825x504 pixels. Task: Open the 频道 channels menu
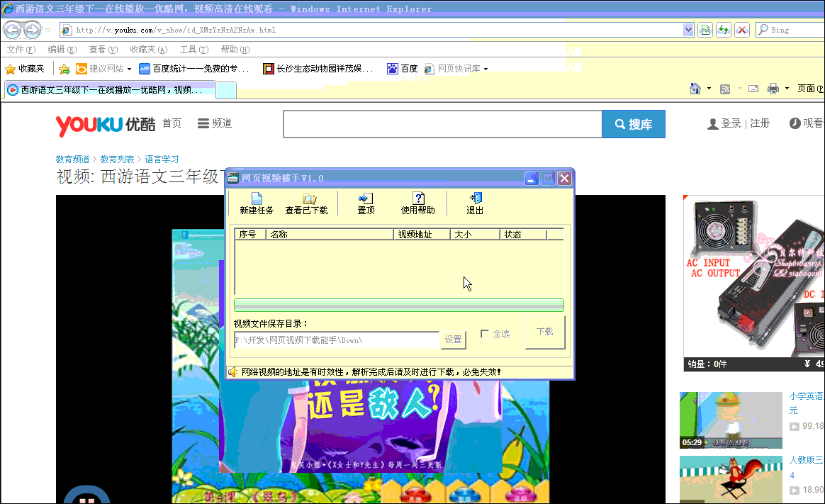[x=215, y=123]
